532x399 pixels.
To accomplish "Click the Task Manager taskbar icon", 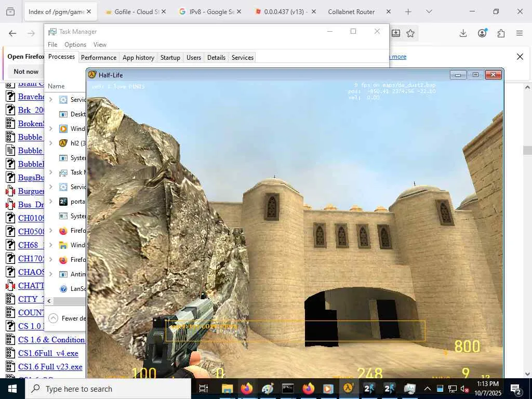I will click(x=409, y=389).
